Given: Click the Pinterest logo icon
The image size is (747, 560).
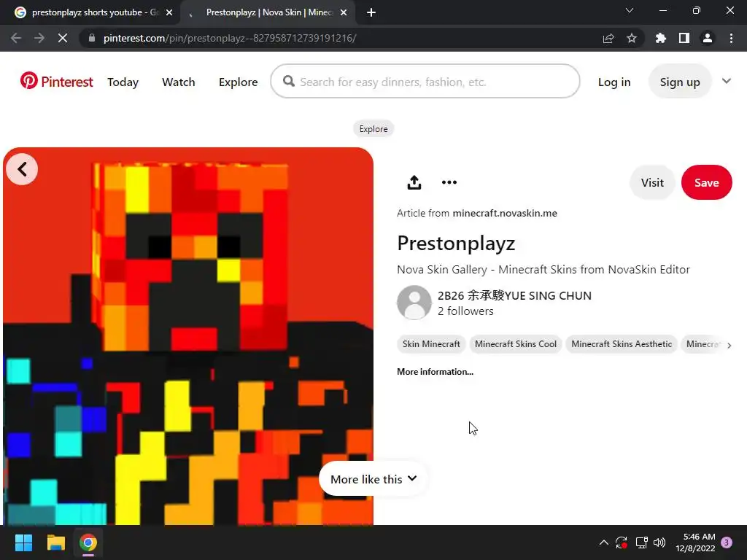Looking at the screenshot, I should click(28, 80).
